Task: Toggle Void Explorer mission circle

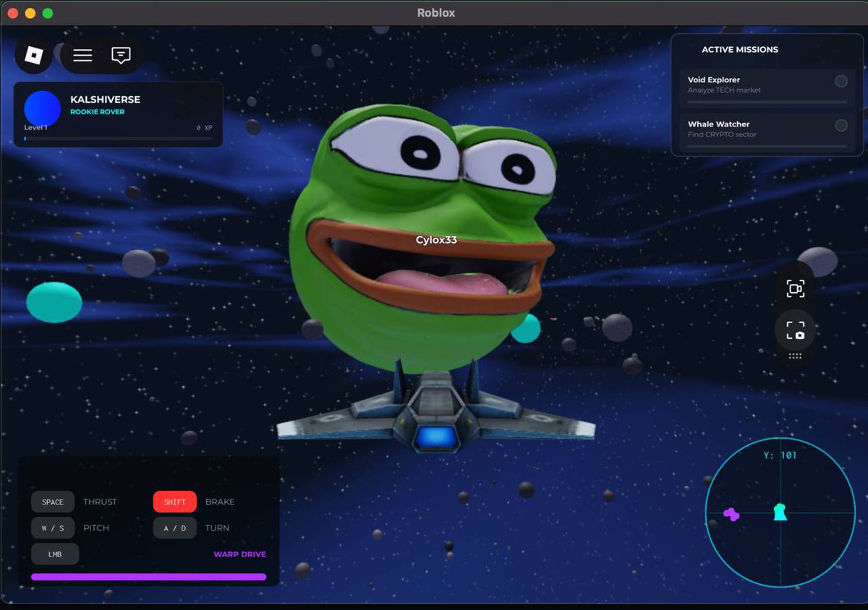Action: click(x=841, y=81)
